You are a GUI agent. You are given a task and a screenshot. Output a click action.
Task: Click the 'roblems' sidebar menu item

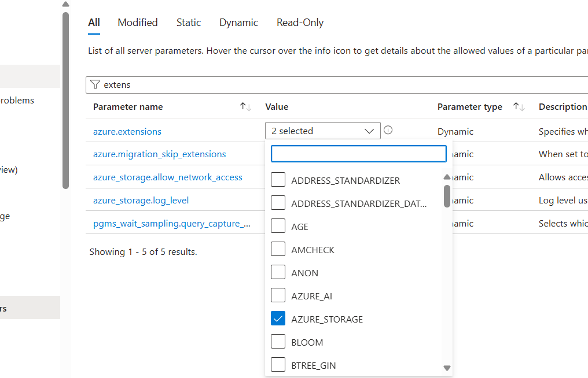17,101
